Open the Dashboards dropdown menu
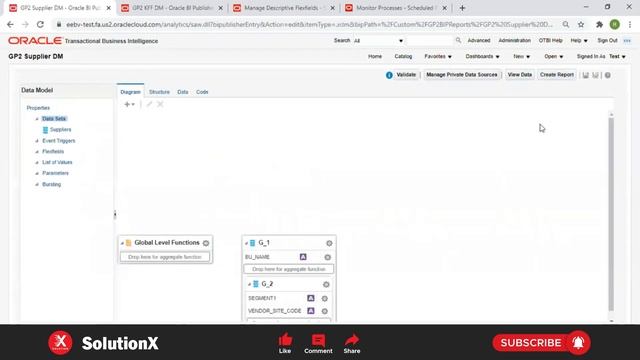Image resolution: width=640 pixels, height=360 pixels. tap(482, 56)
